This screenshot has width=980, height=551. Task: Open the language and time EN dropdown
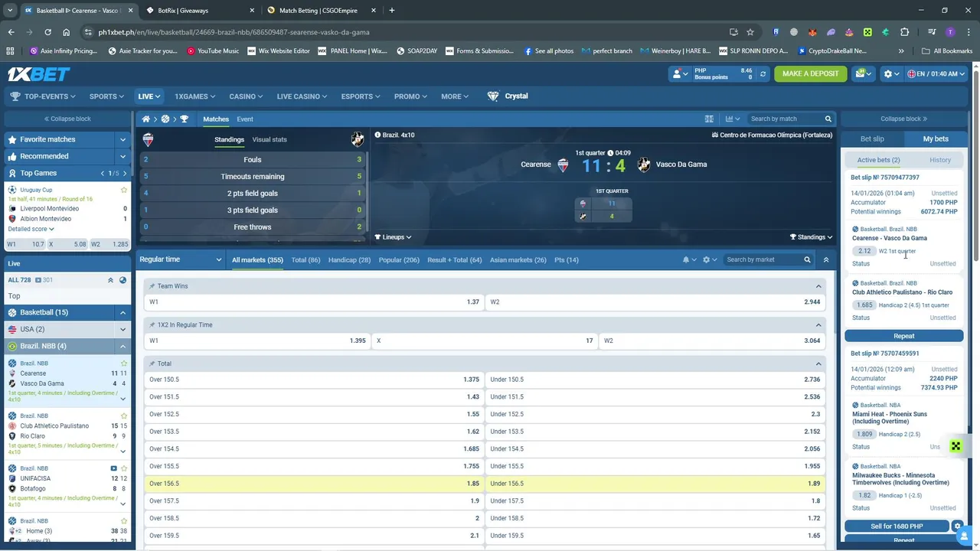pos(936,74)
